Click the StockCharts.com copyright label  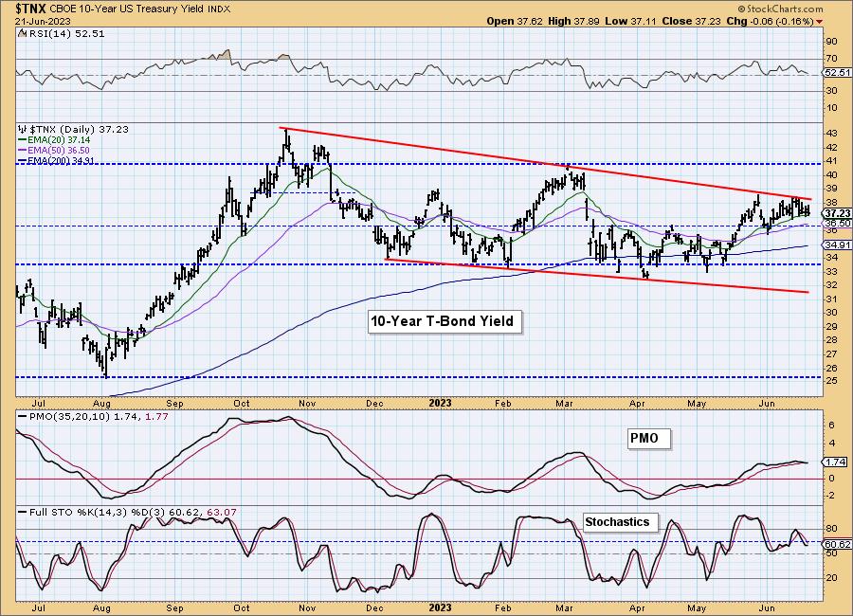(781, 9)
